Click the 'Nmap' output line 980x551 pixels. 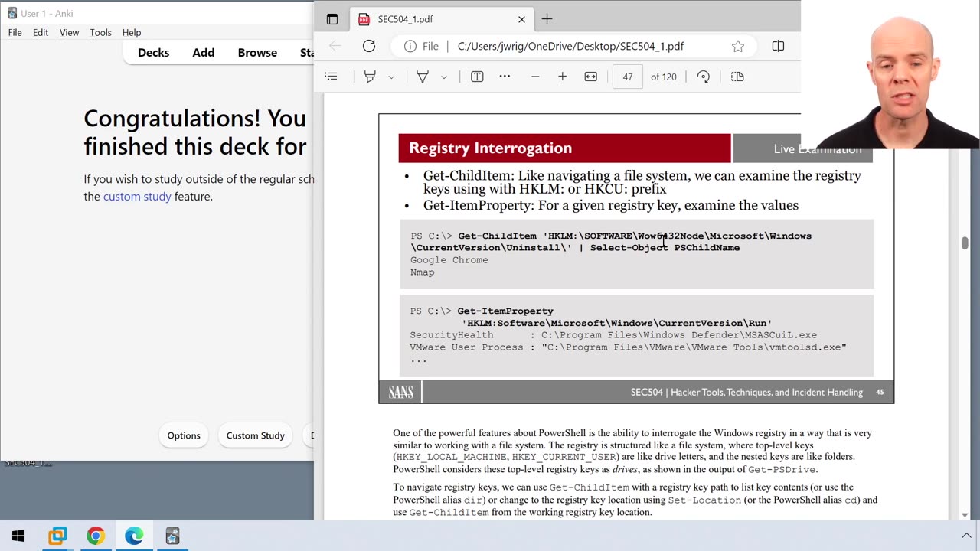422,272
